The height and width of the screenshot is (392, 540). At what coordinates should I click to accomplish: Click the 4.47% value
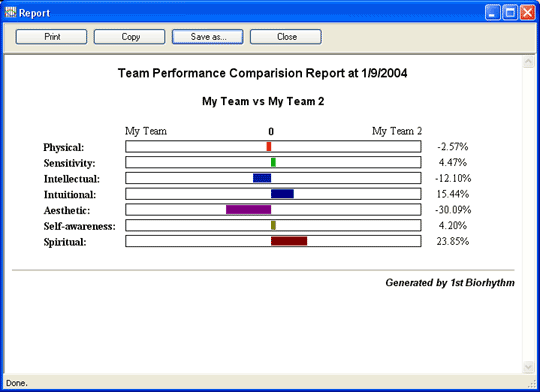tap(453, 162)
